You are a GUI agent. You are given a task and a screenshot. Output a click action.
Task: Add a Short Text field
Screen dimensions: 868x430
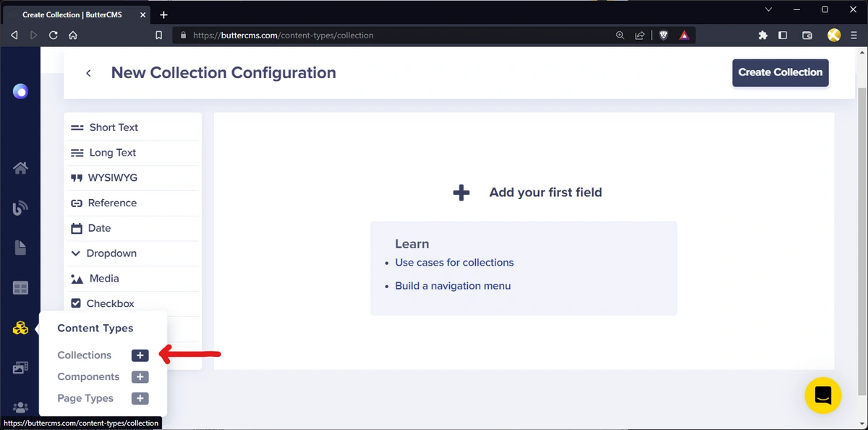[x=132, y=127]
